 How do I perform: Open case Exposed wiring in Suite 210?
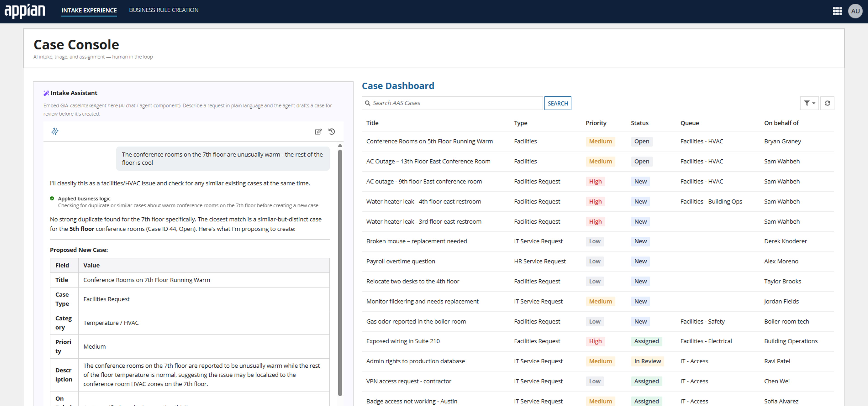(403, 341)
